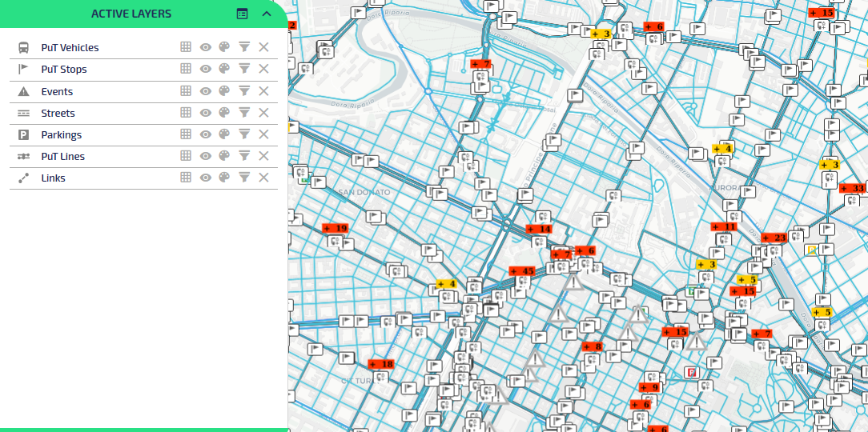Click the red +18 cluster marker

(x=382, y=364)
